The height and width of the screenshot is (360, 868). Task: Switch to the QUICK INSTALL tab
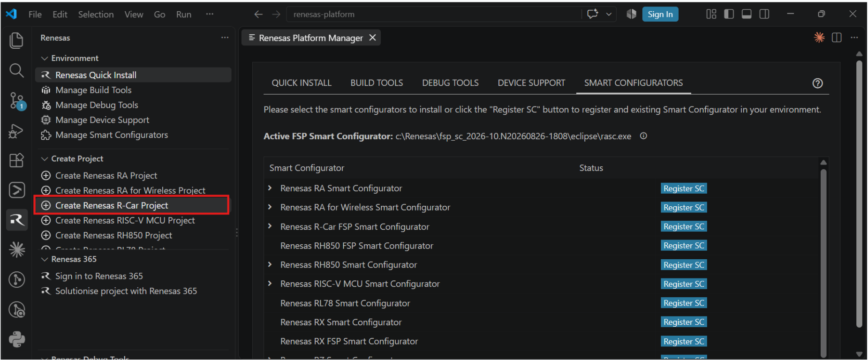pos(302,83)
